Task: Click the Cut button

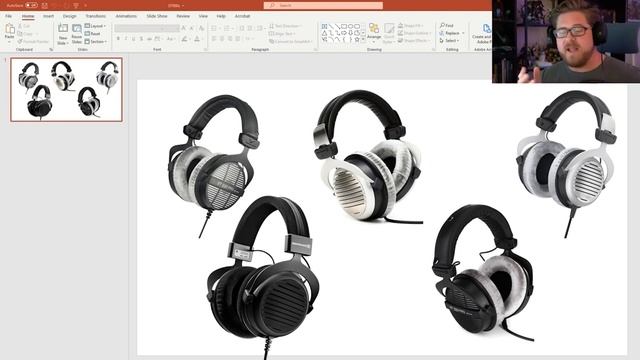Action: tap(24, 26)
